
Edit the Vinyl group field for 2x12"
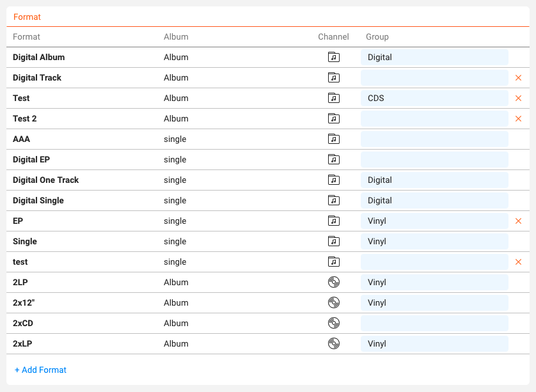point(434,303)
